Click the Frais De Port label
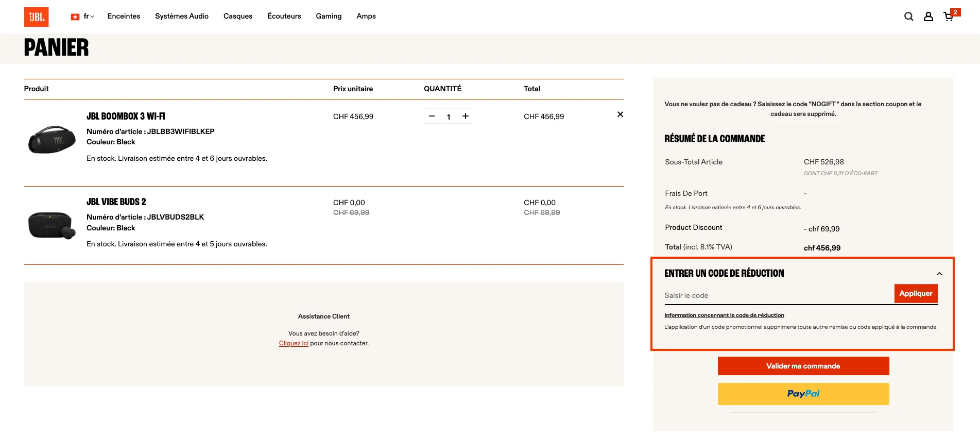 [x=686, y=193]
